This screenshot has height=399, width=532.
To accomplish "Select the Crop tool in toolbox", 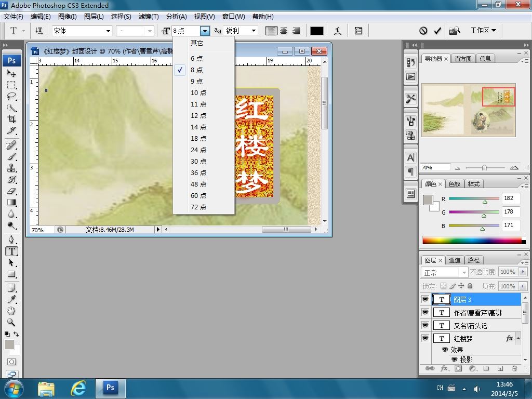I will [11, 119].
